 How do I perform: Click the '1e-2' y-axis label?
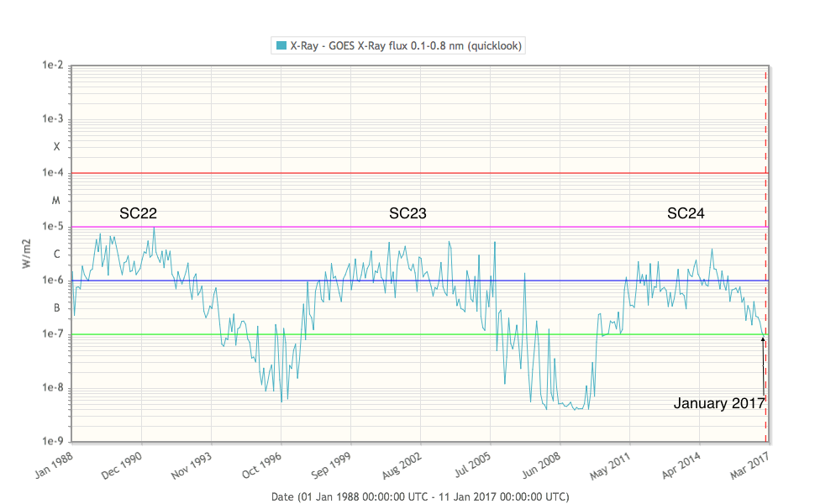[x=52, y=65]
